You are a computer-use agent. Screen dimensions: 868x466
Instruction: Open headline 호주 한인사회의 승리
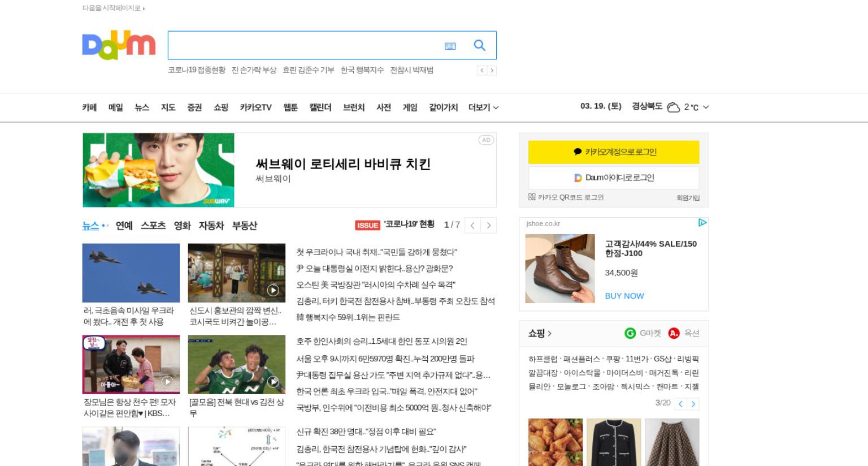382,342
